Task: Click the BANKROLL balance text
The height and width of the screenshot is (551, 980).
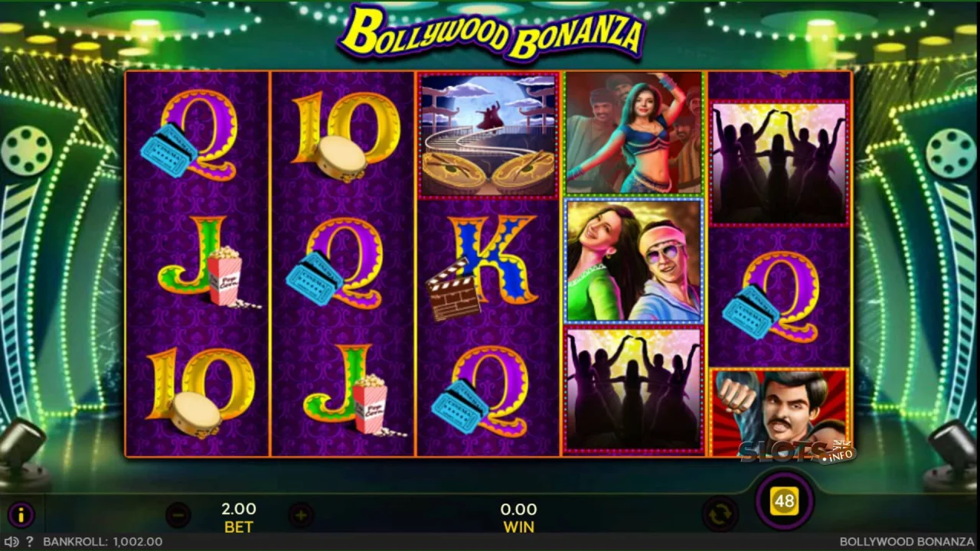Action: pos(103,541)
